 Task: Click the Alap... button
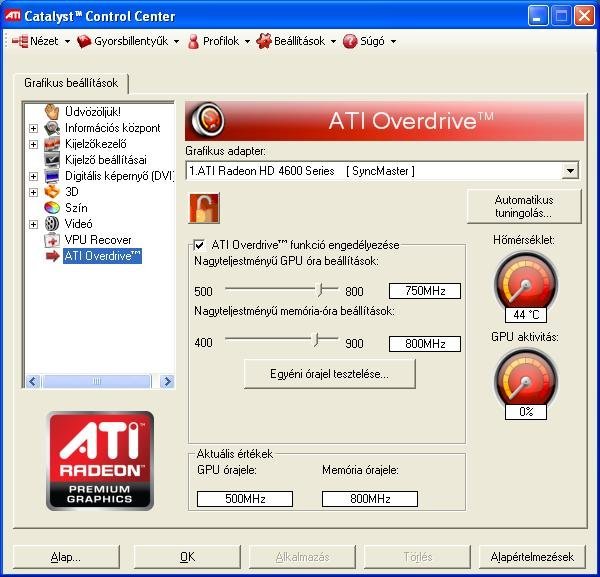[66, 557]
